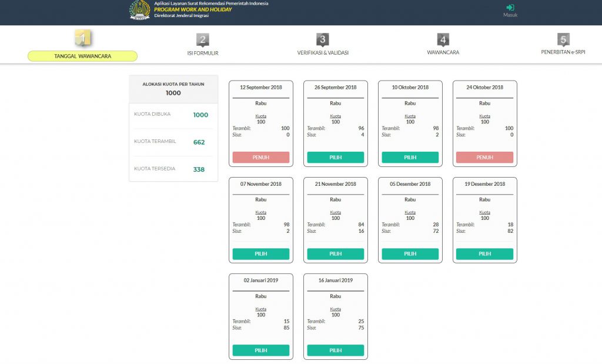Select step 2 Isi Formulir icon
The image size is (602, 364).
(x=203, y=39)
